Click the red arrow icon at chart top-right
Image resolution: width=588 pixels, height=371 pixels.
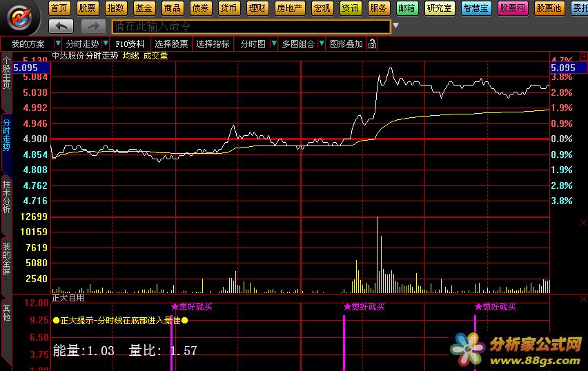point(583,57)
